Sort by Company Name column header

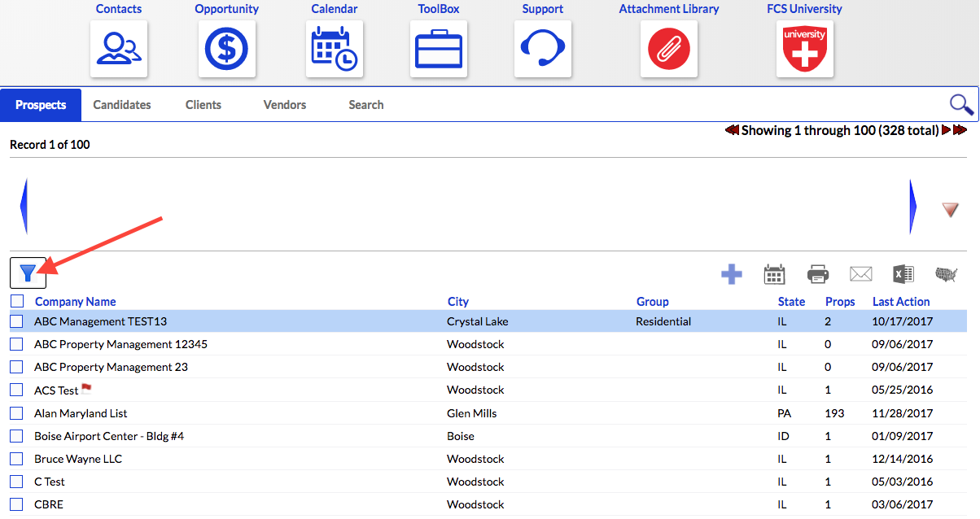(x=76, y=302)
